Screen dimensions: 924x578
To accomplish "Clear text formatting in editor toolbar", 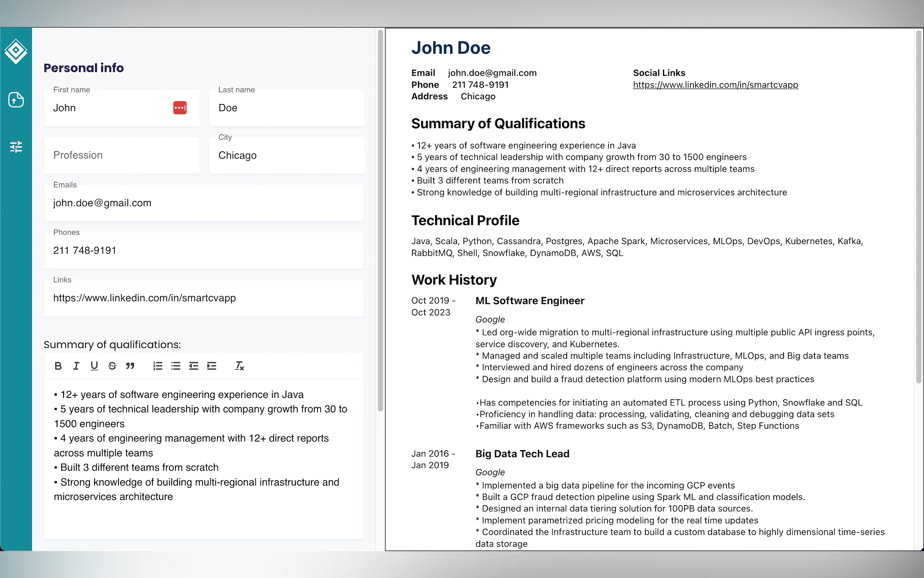I will tap(239, 366).
